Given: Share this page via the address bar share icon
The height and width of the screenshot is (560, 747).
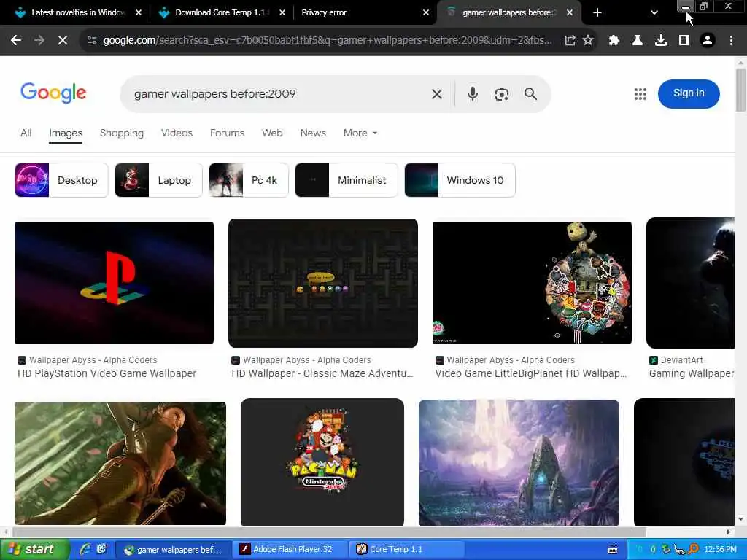Looking at the screenshot, I should click(570, 41).
